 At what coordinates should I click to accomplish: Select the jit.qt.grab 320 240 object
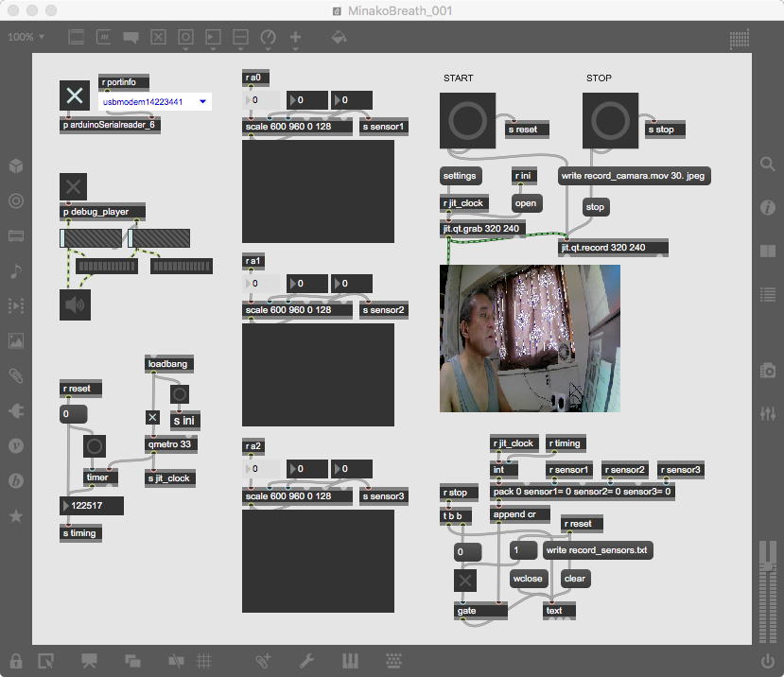click(482, 229)
